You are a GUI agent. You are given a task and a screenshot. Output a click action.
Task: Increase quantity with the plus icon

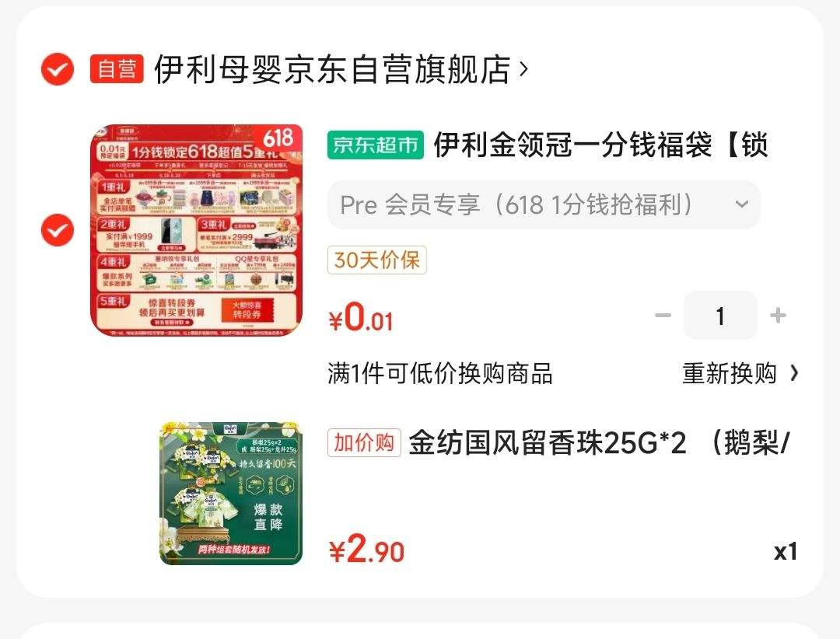coord(778,316)
